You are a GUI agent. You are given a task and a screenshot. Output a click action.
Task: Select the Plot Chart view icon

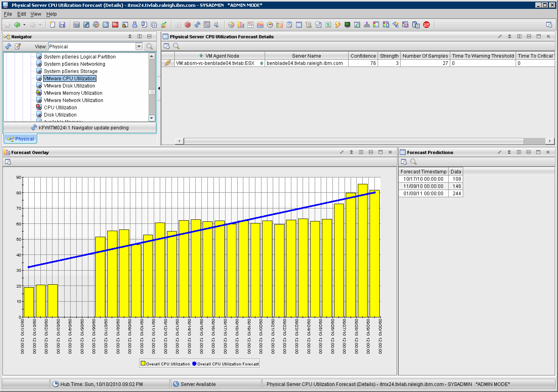pyautogui.click(x=251, y=25)
